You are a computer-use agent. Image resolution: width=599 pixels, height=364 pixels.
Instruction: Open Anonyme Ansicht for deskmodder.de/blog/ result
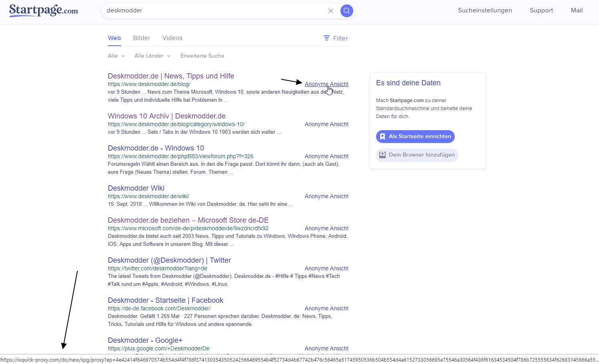tap(326, 84)
